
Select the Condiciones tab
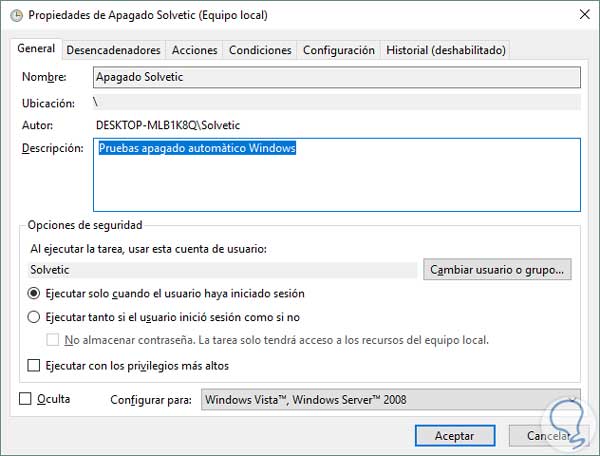click(x=260, y=50)
